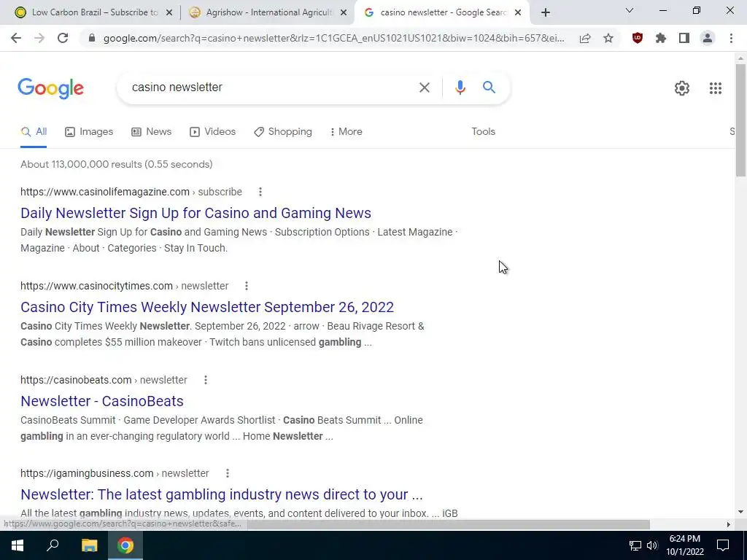Share this page from address bar
The height and width of the screenshot is (560, 747).
point(585,38)
